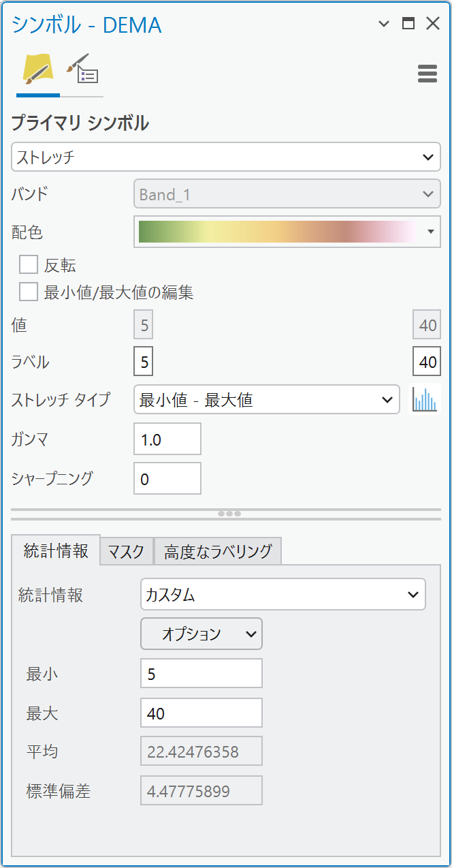Image resolution: width=452 pixels, height=868 pixels.
Task: Open the pane options chevron in title bar
Action: [x=384, y=25]
